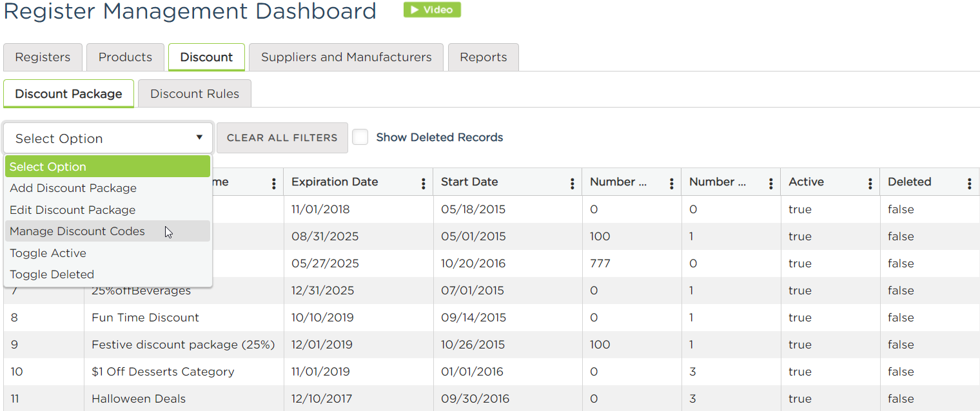
Task: Select Toggle Deleted in the dropdown
Action: (108, 274)
